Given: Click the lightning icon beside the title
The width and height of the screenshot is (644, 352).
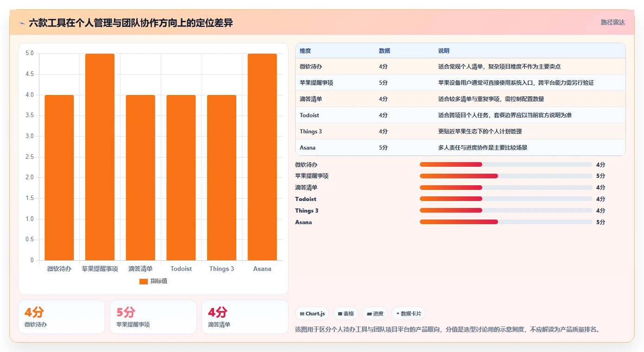Looking at the screenshot, I should point(22,23).
